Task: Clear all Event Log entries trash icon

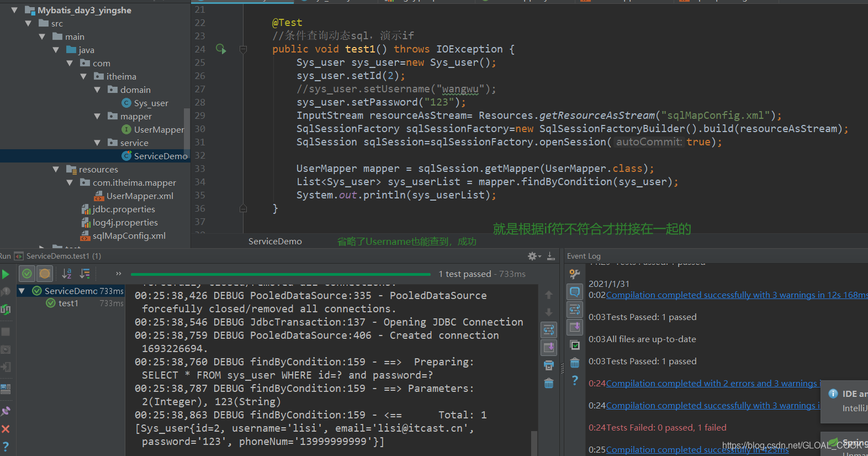Action: point(575,363)
